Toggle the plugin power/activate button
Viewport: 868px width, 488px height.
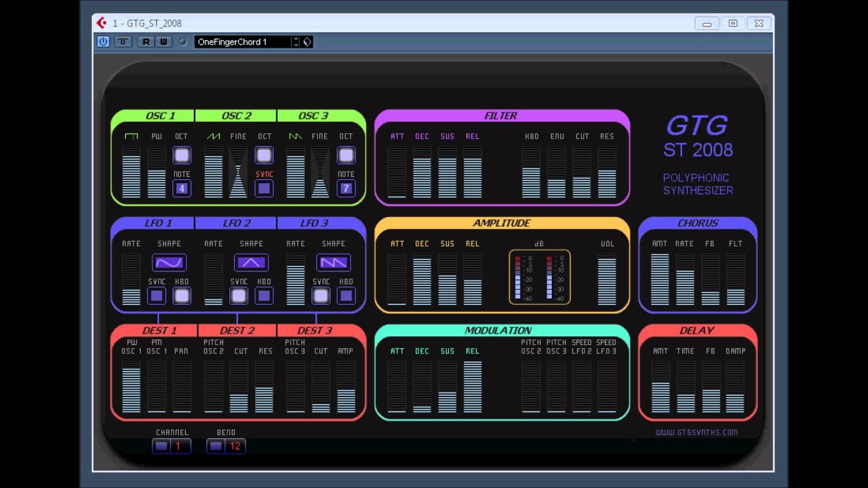click(103, 42)
